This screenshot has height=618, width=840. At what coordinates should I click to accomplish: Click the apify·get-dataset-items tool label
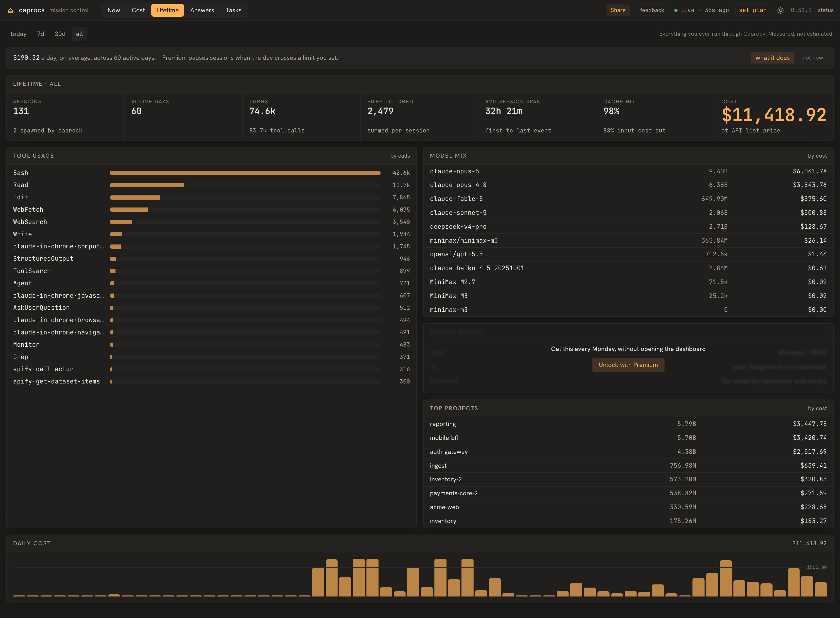coord(56,382)
